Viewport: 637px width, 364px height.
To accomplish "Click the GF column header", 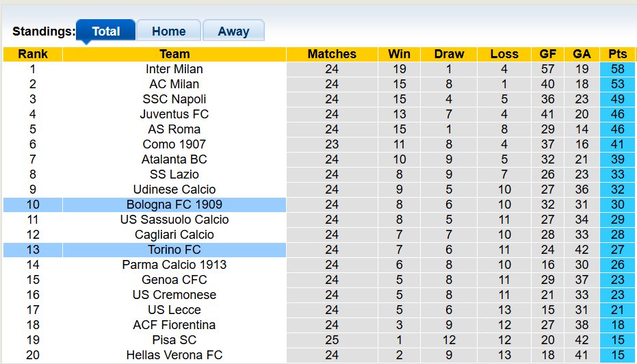I will (x=547, y=54).
